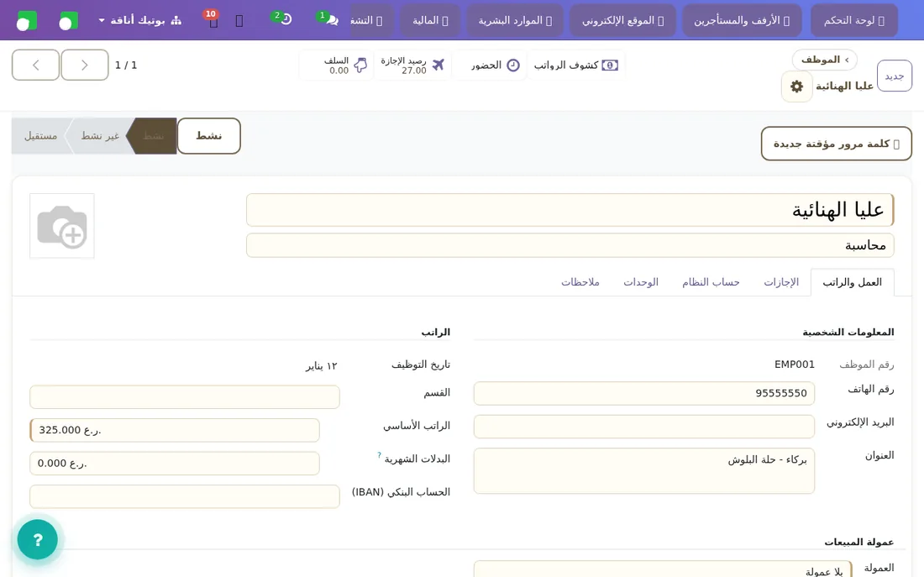The image size is (924, 577).
Task: Open the الموقع الإلكتروني website menu
Action: [x=623, y=21]
